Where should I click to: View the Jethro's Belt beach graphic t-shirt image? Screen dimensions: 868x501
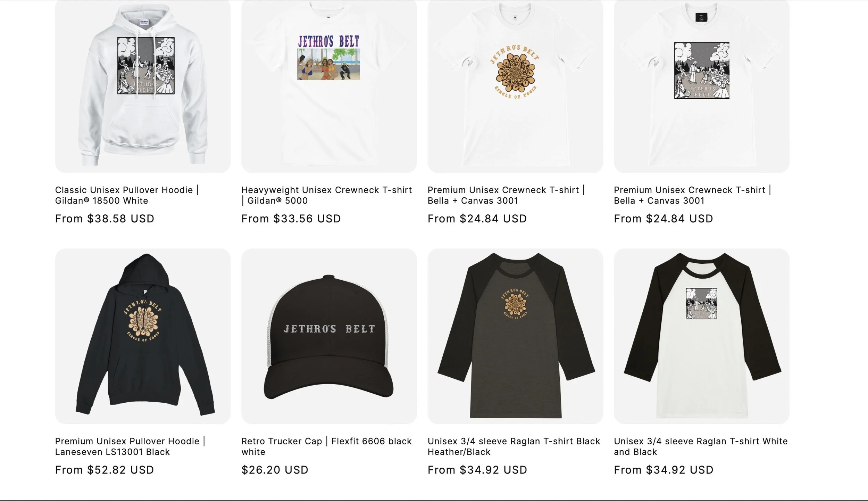click(x=329, y=86)
